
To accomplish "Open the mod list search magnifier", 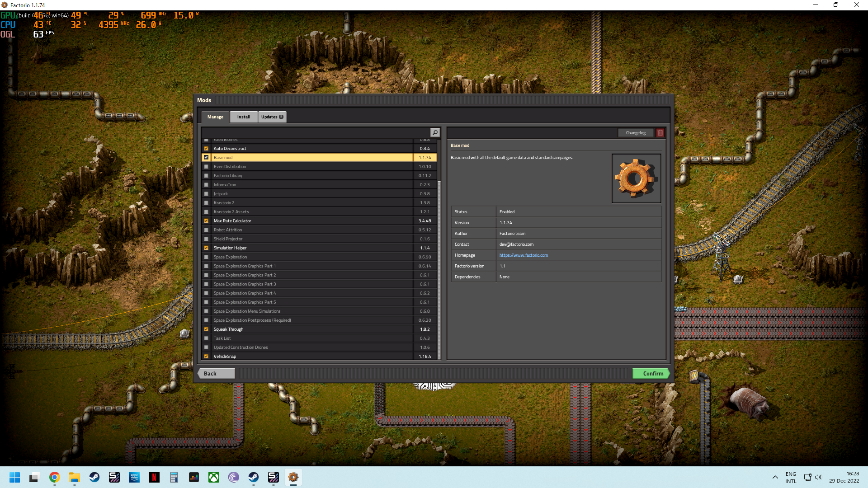I will coord(434,132).
